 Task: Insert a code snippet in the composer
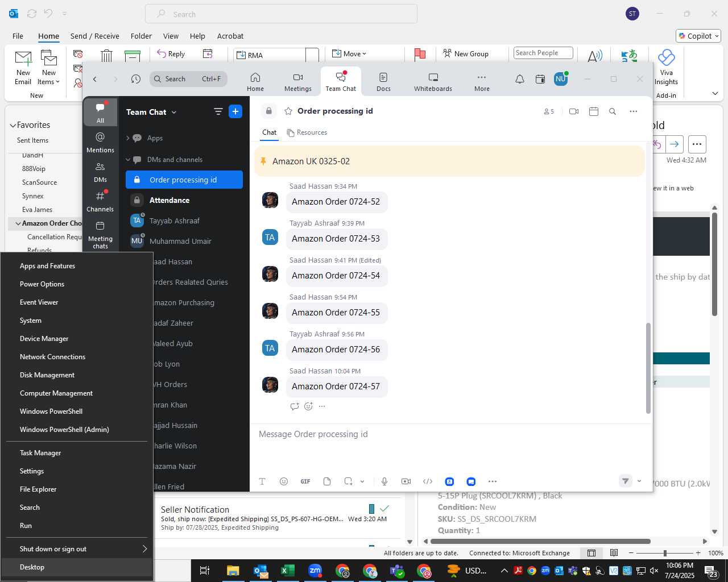(428, 481)
